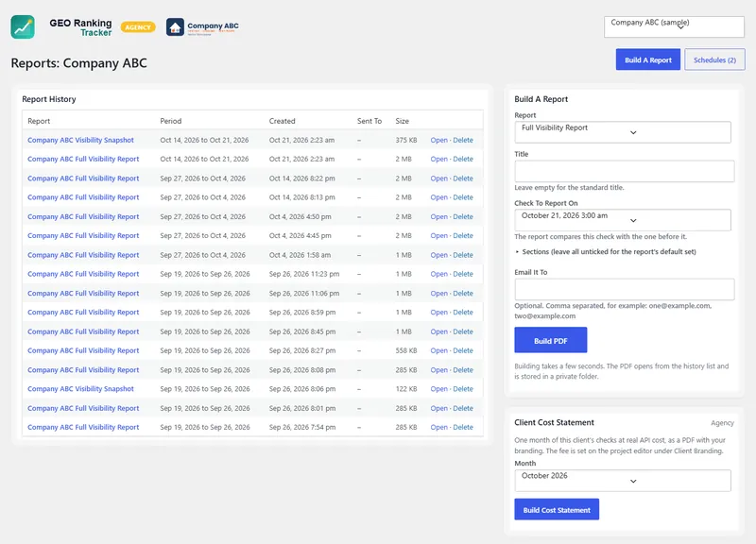Screen dimensions: 756x544
Task: Open the report created Sep 26 11:23 pm
Action: click(83, 274)
